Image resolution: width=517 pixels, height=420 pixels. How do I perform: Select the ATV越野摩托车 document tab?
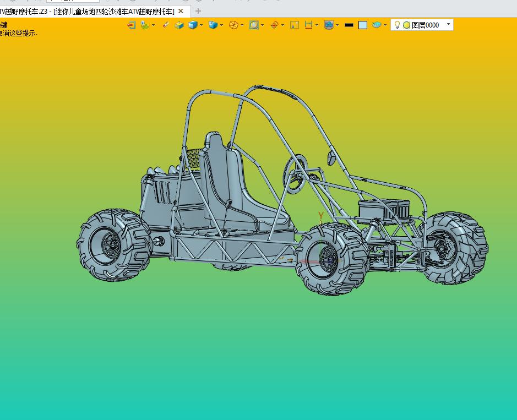88,12
